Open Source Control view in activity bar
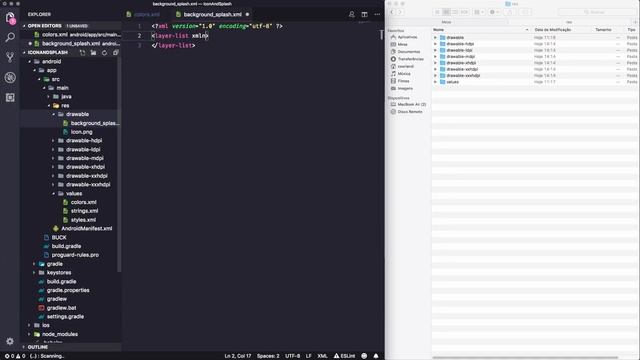Image resolution: width=640 pixels, height=360 pixels. (x=10, y=57)
